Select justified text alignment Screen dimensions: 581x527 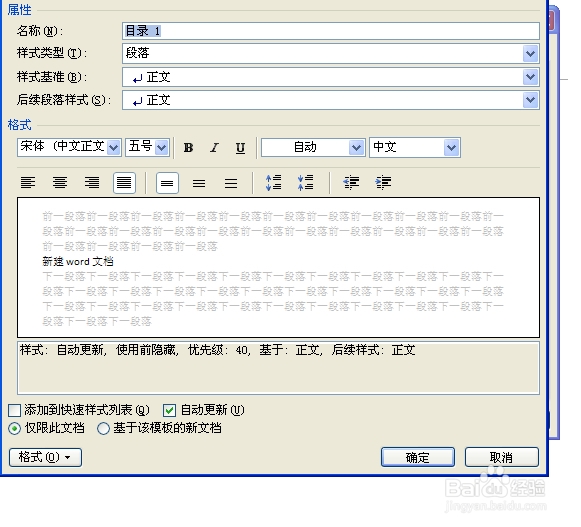coord(124,183)
